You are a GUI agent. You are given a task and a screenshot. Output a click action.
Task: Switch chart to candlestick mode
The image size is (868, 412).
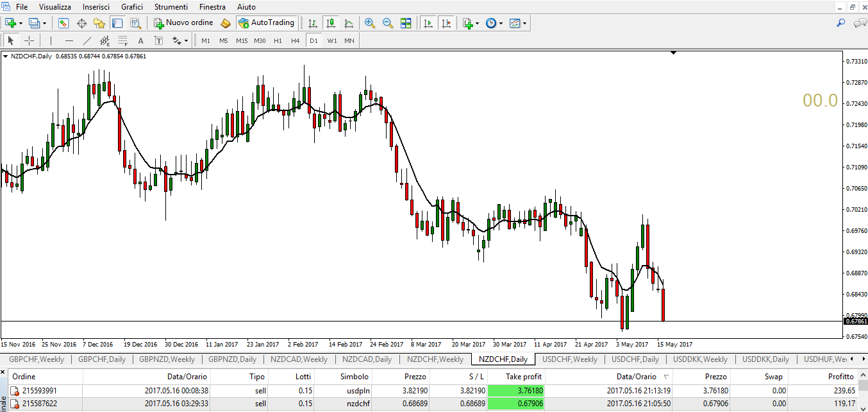click(x=331, y=23)
